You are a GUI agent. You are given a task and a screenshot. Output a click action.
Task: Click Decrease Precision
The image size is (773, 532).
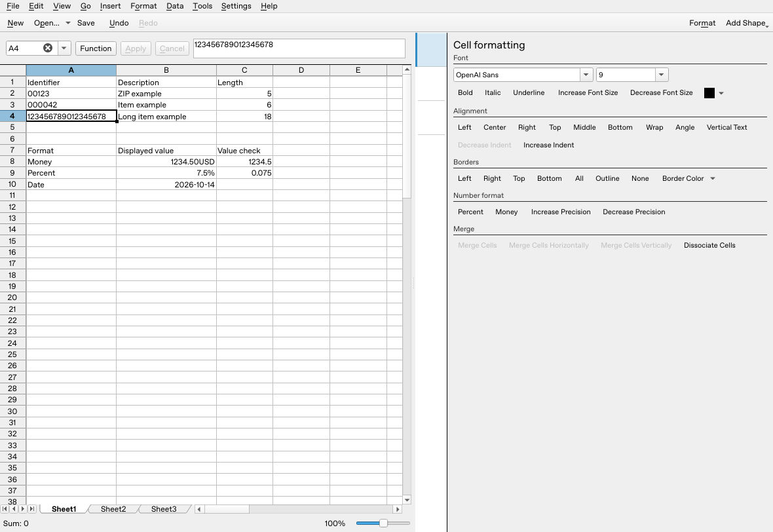click(x=633, y=212)
